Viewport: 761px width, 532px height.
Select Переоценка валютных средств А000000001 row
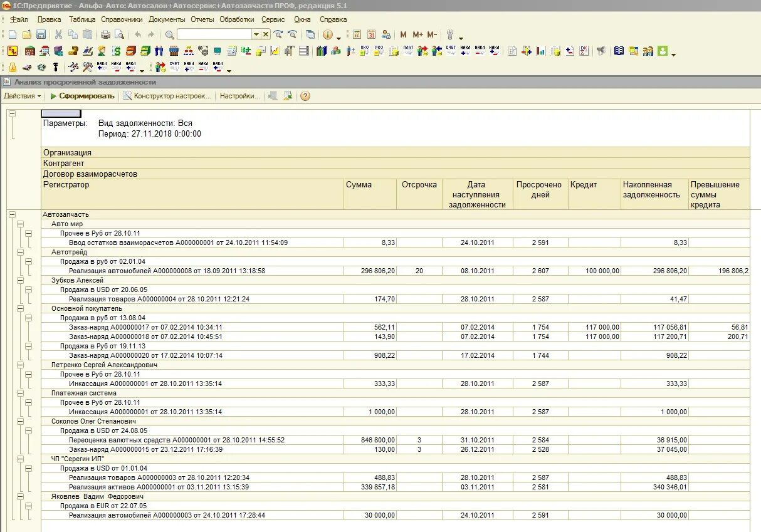pos(192,440)
